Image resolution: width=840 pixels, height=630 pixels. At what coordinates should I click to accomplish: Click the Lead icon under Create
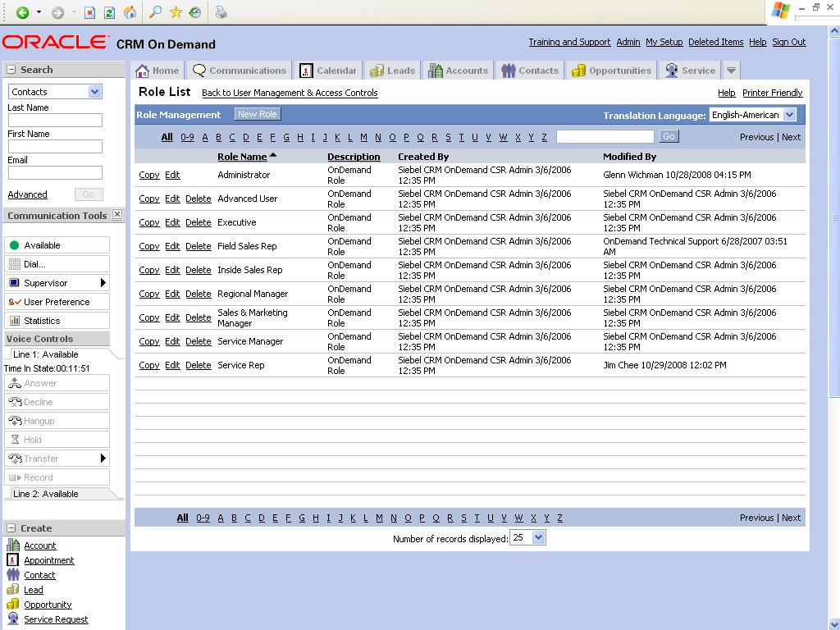pyautogui.click(x=13, y=589)
